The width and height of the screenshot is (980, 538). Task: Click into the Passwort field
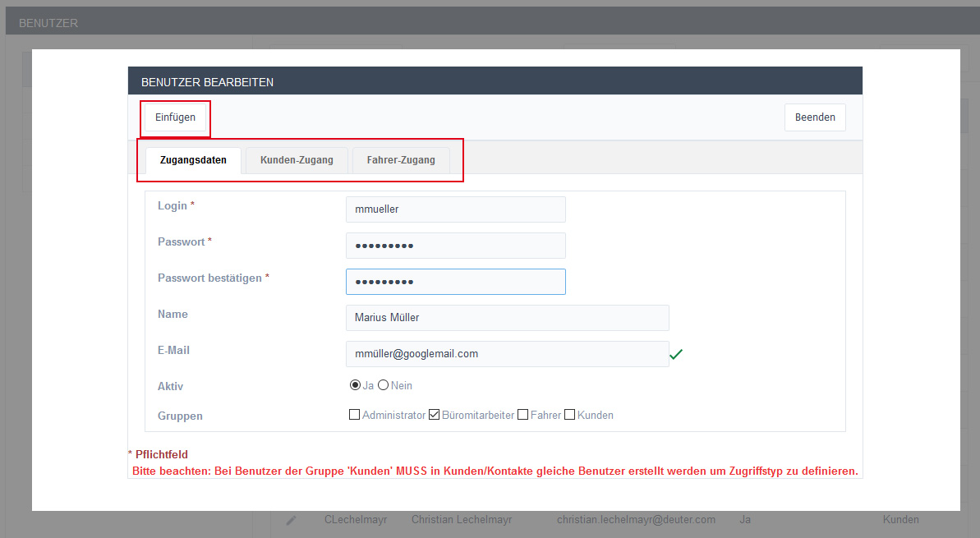(x=455, y=246)
